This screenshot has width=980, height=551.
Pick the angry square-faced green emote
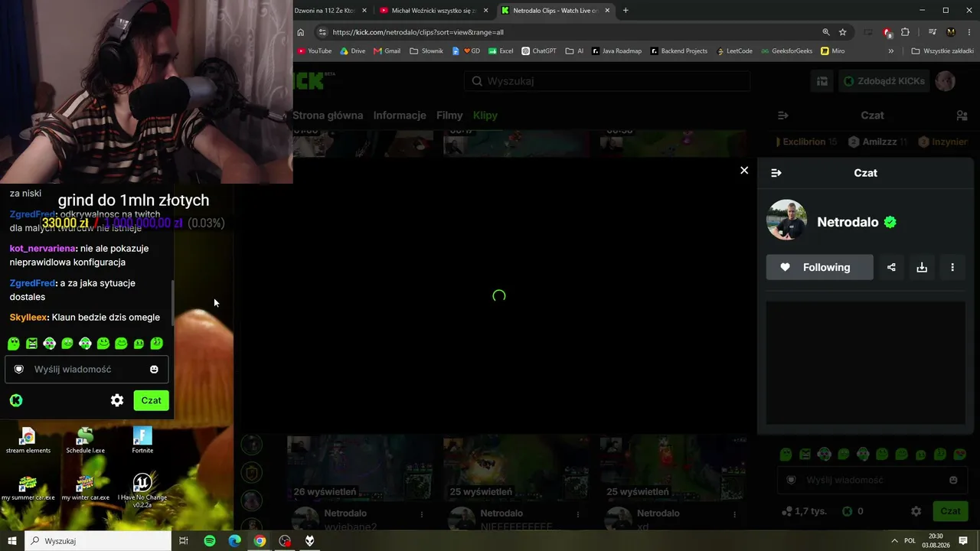point(31,344)
